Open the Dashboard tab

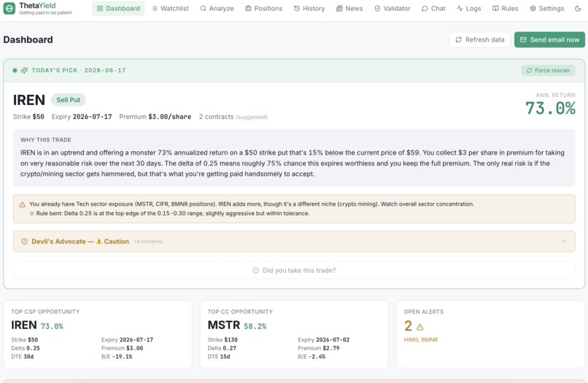(118, 8)
